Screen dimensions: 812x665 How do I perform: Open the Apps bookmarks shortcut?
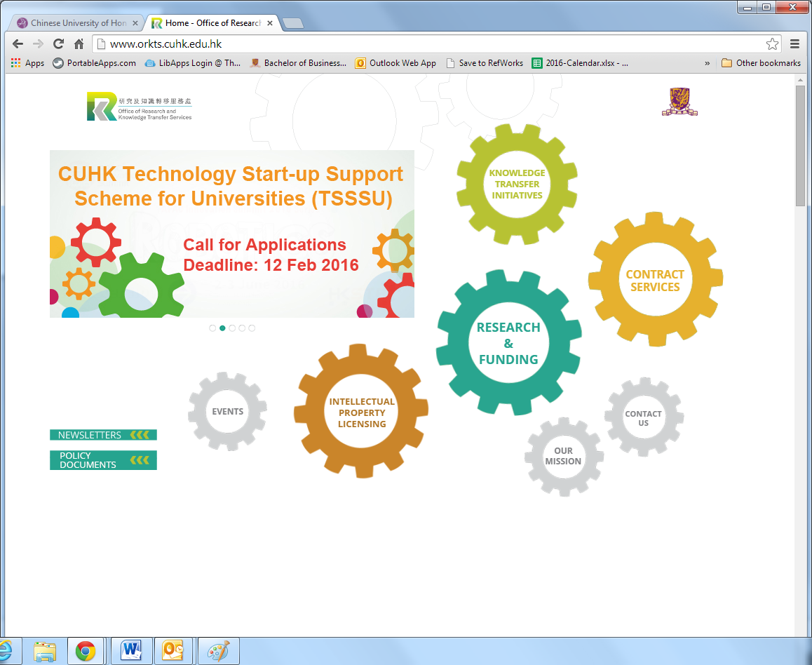point(28,63)
